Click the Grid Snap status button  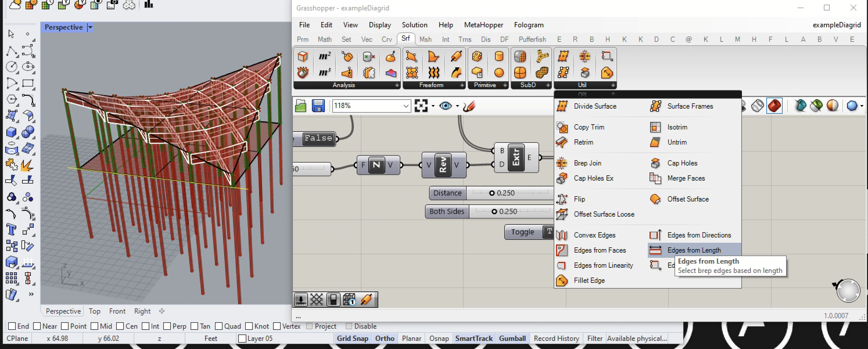(352, 338)
